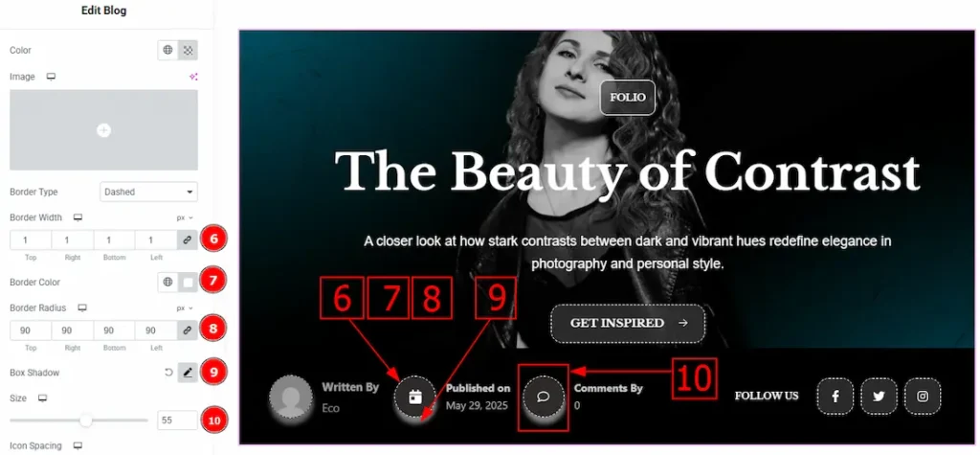The height and width of the screenshot is (455, 980).
Task: Open the Border Width px unit selector
Action: coord(185,217)
